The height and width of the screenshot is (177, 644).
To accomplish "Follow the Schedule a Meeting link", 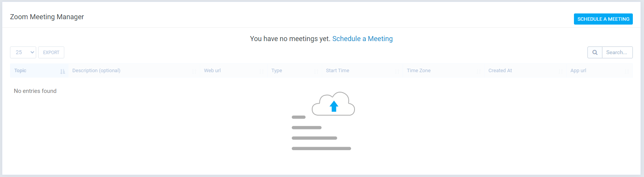I will pos(363,39).
